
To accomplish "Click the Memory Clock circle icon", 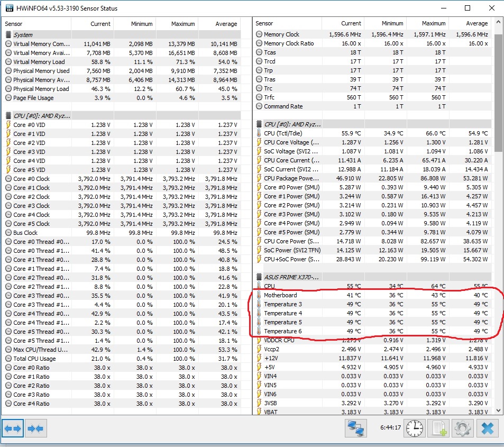I will [x=259, y=34].
